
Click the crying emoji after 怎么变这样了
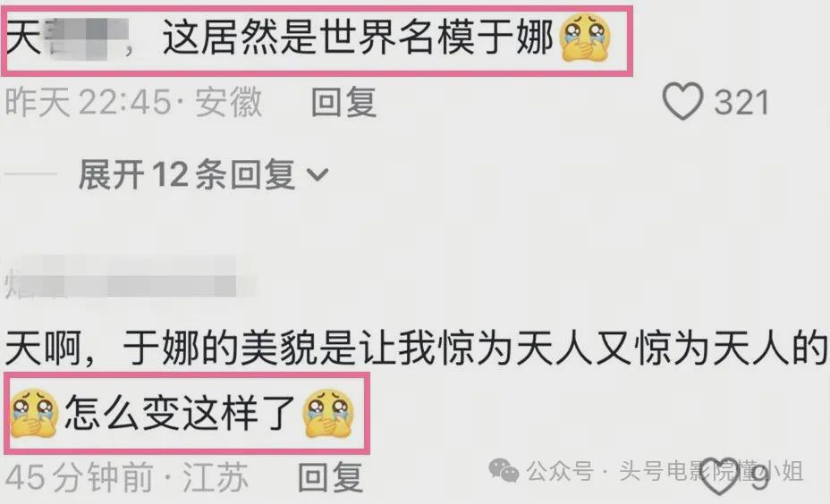[329, 413]
